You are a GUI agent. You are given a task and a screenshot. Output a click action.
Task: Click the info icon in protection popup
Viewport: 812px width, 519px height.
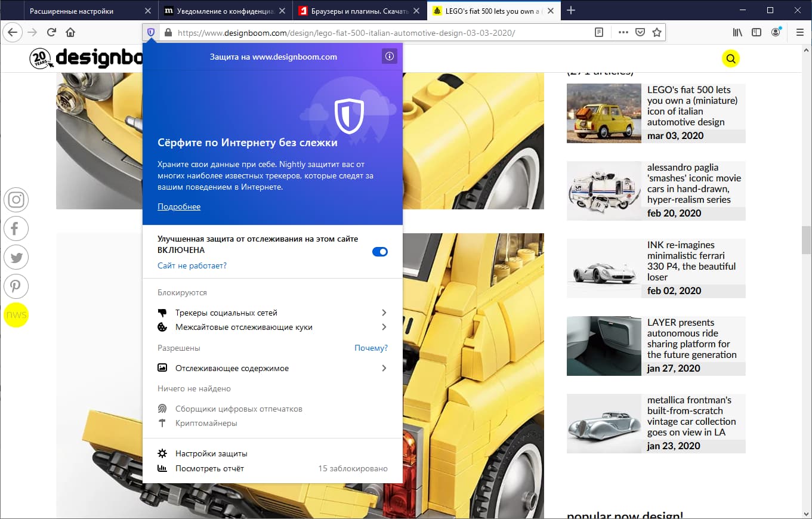pos(389,56)
